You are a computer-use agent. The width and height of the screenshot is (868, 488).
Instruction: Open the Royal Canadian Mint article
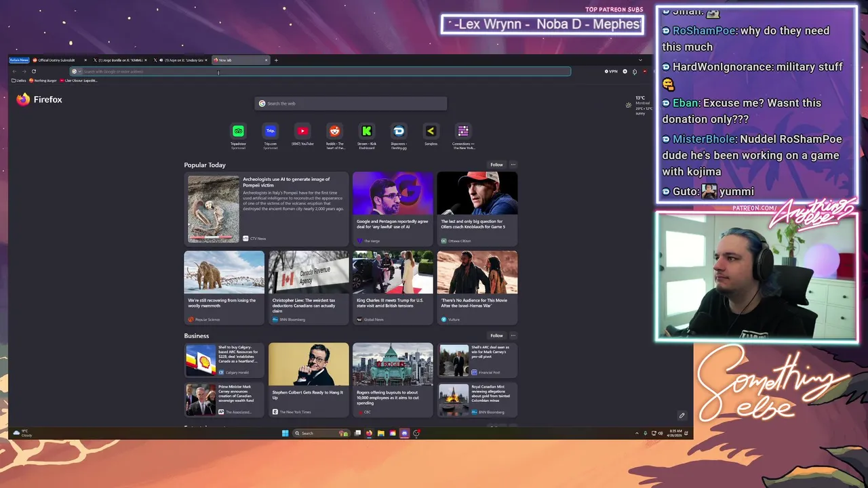(x=477, y=400)
